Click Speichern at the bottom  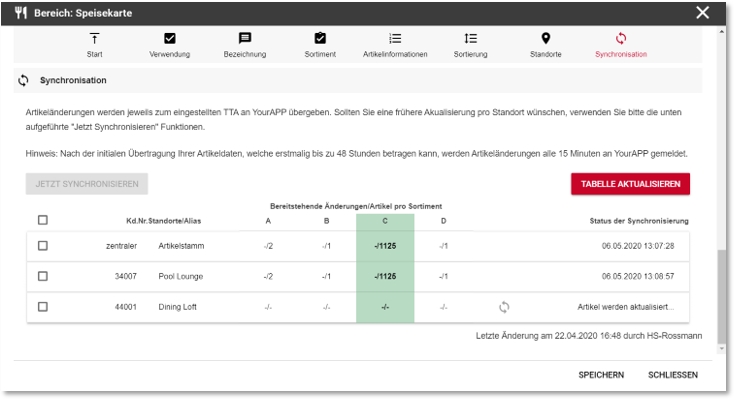click(x=601, y=375)
